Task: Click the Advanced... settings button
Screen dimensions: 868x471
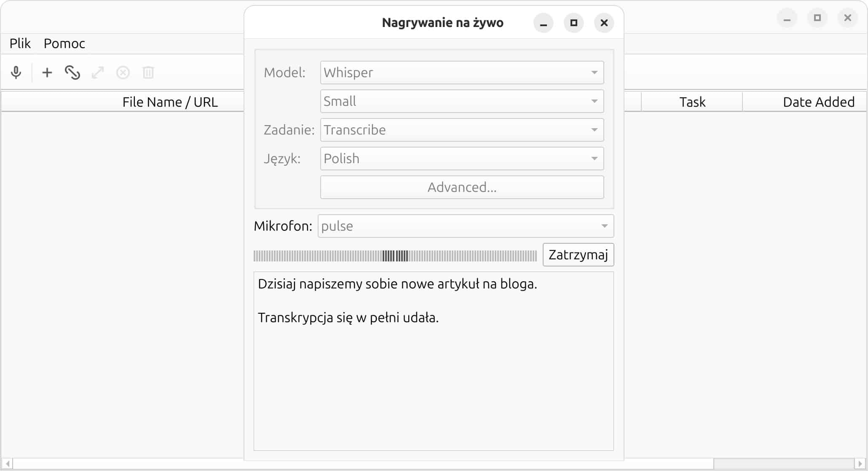Action: click(x=462, y=187)
